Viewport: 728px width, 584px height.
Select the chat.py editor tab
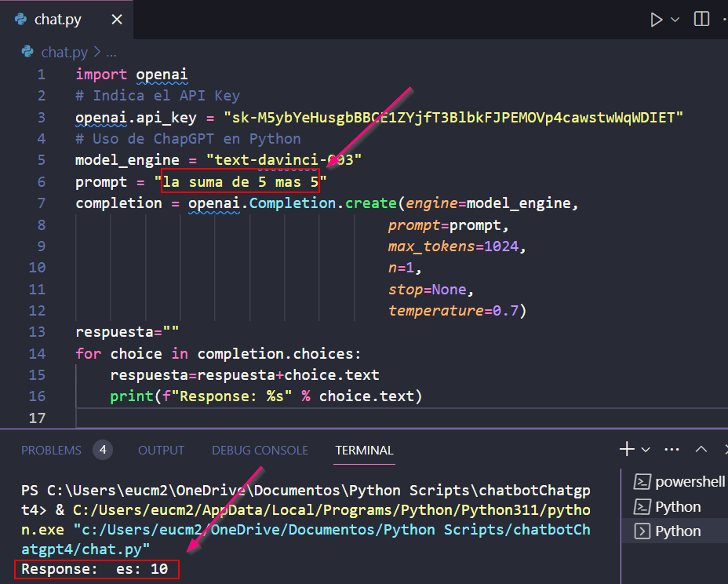[67, 20]
